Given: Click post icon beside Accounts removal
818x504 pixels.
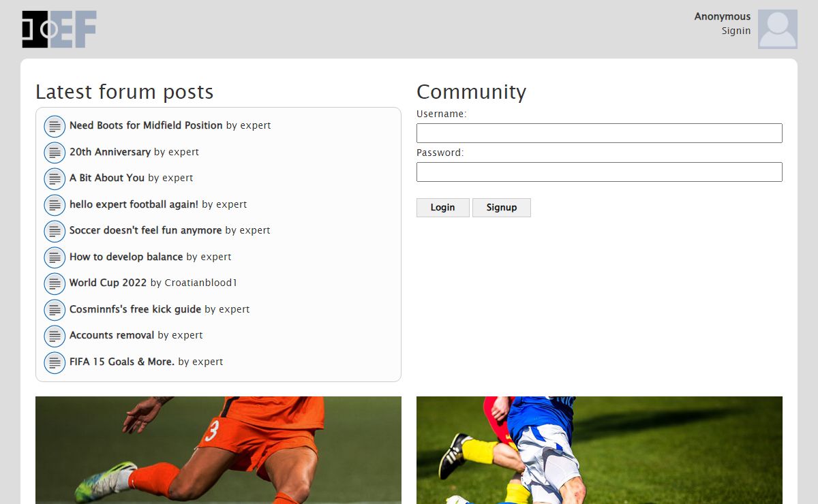Looking at the screenshot, I should click(55, 336).
